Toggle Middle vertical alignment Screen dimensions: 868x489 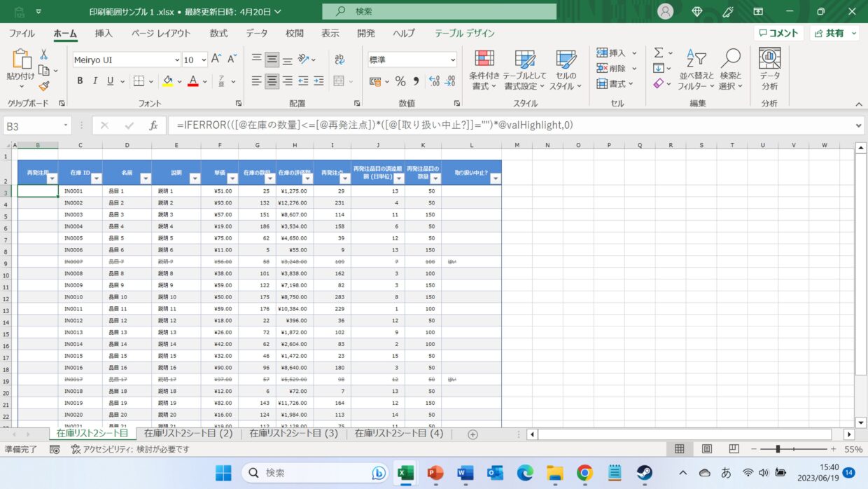pyautogui.click(x=272, y=60)
